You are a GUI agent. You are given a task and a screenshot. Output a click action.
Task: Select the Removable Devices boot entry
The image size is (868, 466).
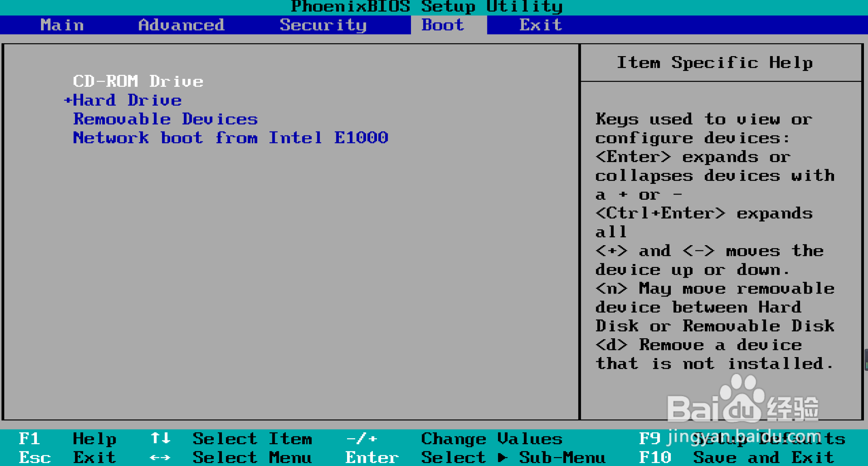165,119
